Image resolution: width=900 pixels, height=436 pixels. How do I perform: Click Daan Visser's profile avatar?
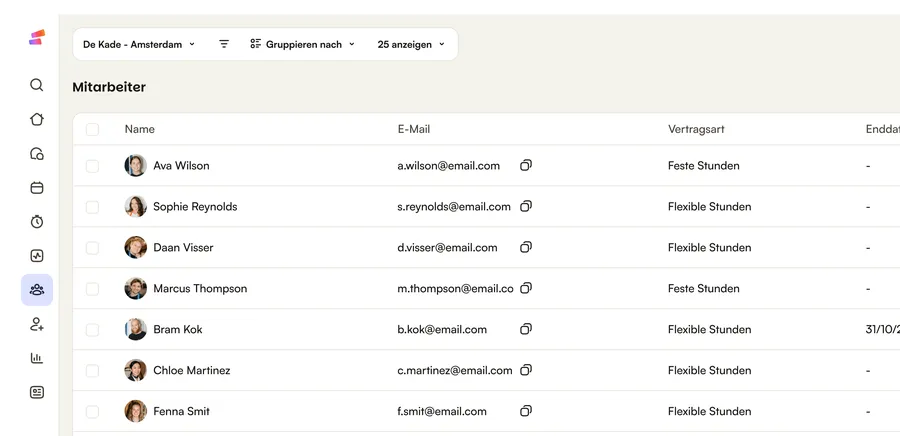pyautogui.click(x=135, y=247)
